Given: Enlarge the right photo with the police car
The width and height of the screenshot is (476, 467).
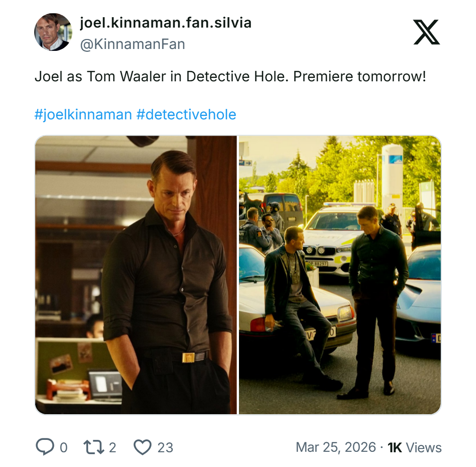Looking at the screenshot, I should (339, 275).
